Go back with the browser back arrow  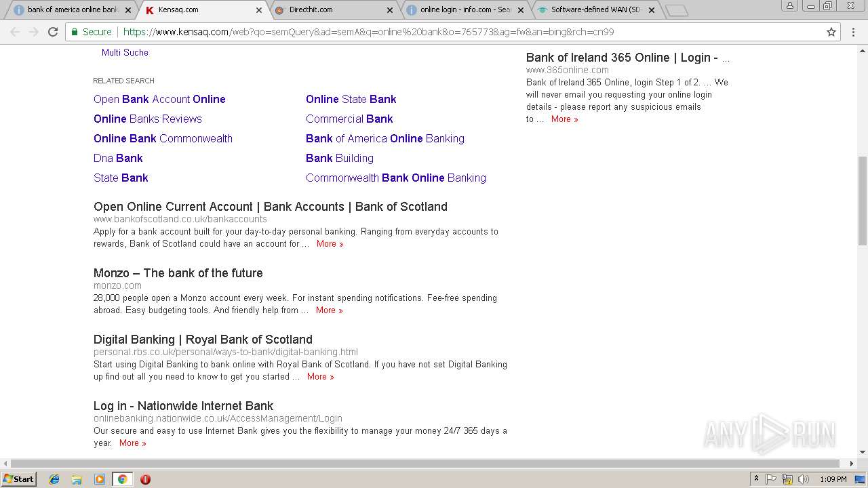point(15,32)
